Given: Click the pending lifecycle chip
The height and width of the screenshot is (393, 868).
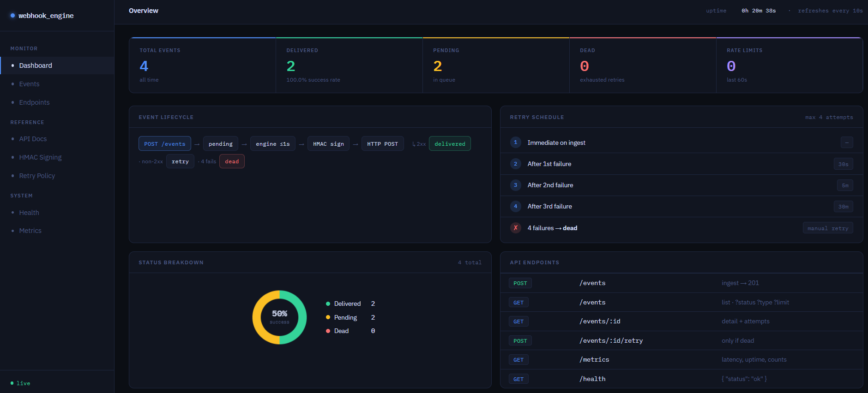Looking at the screenshot, I should point(221,143).
